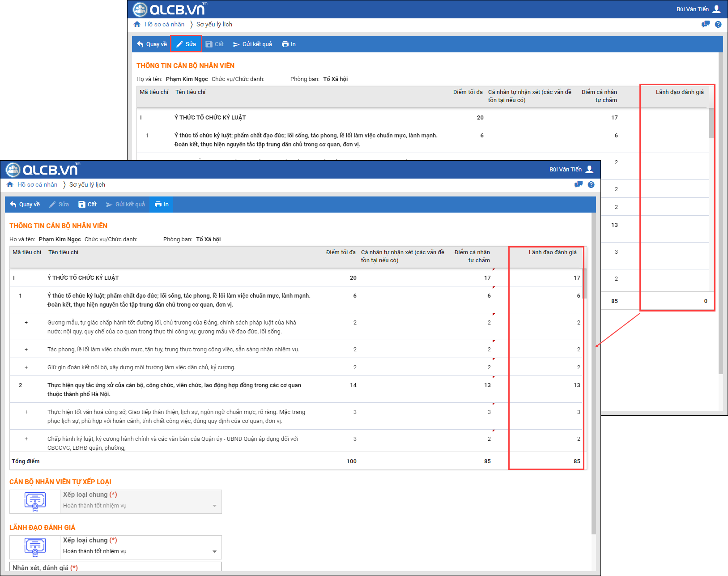Viewport: 728px width, 576px height.
Task: Click Gửi kết quả in the back toolbar
Action: (x=252, y=44)
